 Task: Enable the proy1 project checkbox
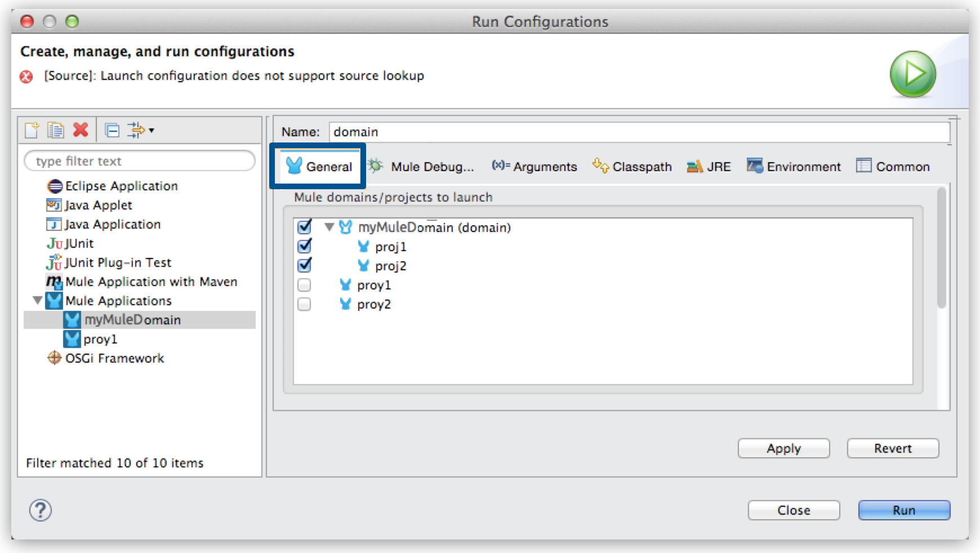(x=304, y=286)
